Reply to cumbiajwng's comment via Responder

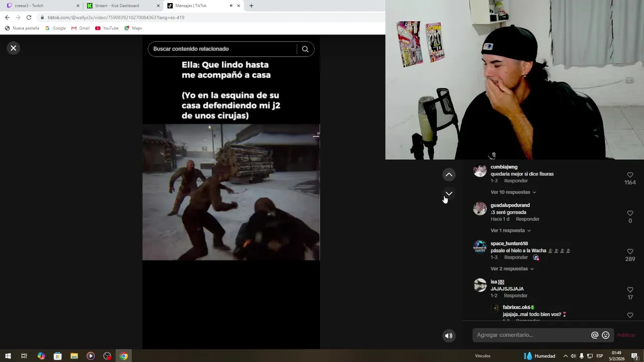(516, 181)
